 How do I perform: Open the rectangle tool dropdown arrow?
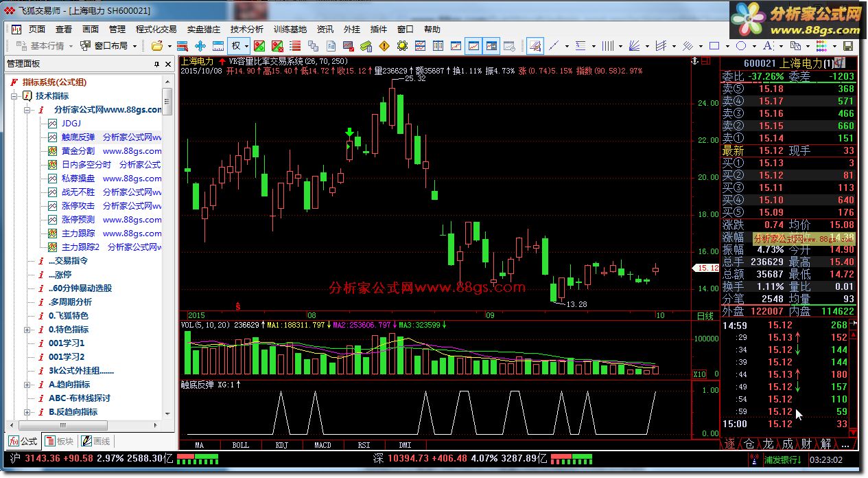727,46
